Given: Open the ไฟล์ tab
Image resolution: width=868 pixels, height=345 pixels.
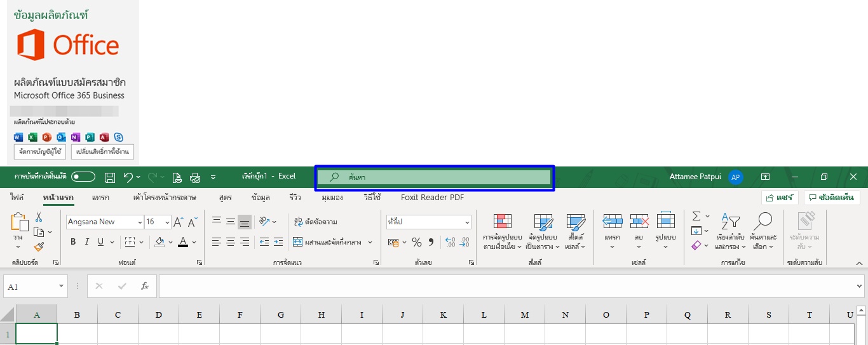Looking at the screenshot, I should pyautogui.click(x=17, y=198).
